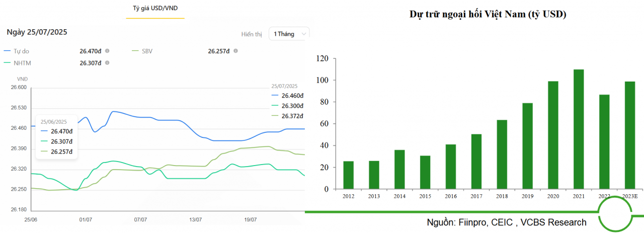Click the blue line swatch for 26.460đ
The height and width of the screenshot is (233, 644).
coord(275,96)
